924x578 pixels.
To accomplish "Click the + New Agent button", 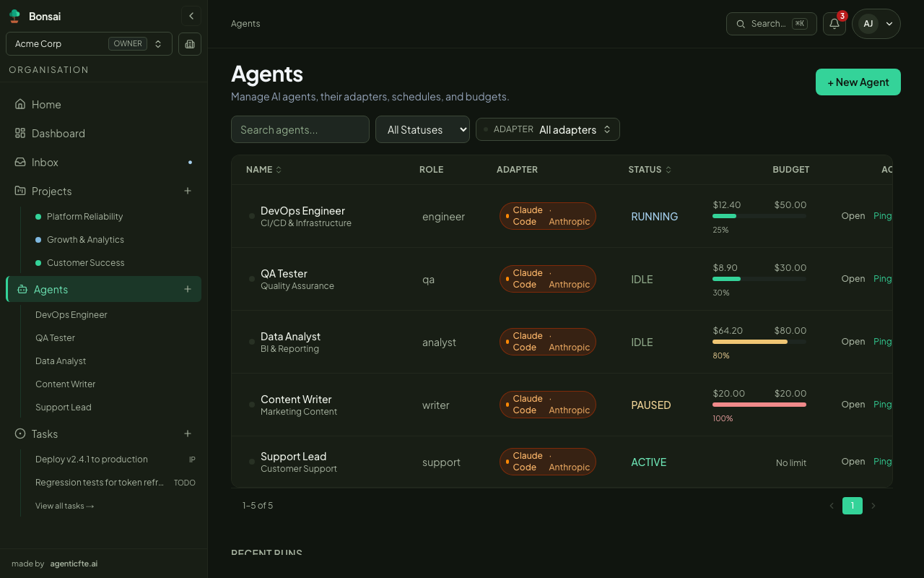I will (858, 82).
